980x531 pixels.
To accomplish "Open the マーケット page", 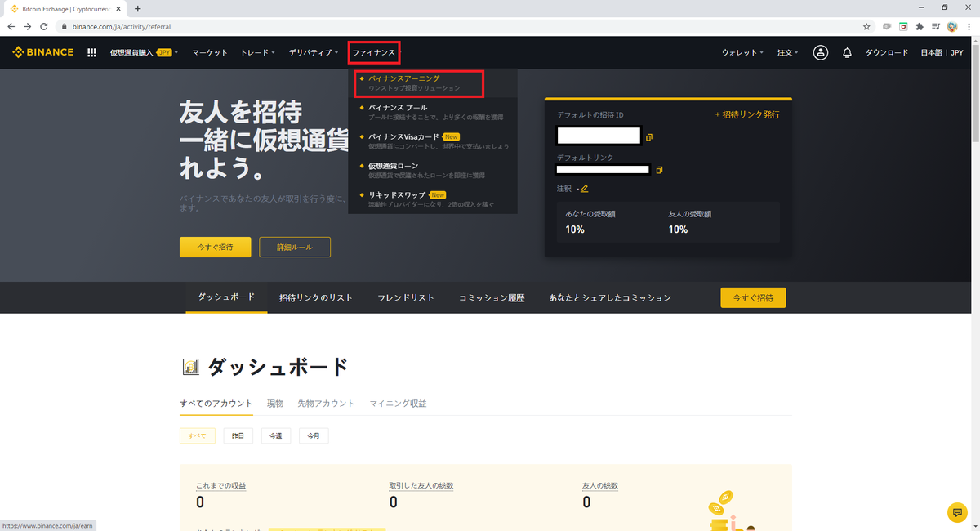I will click(210, 52).
